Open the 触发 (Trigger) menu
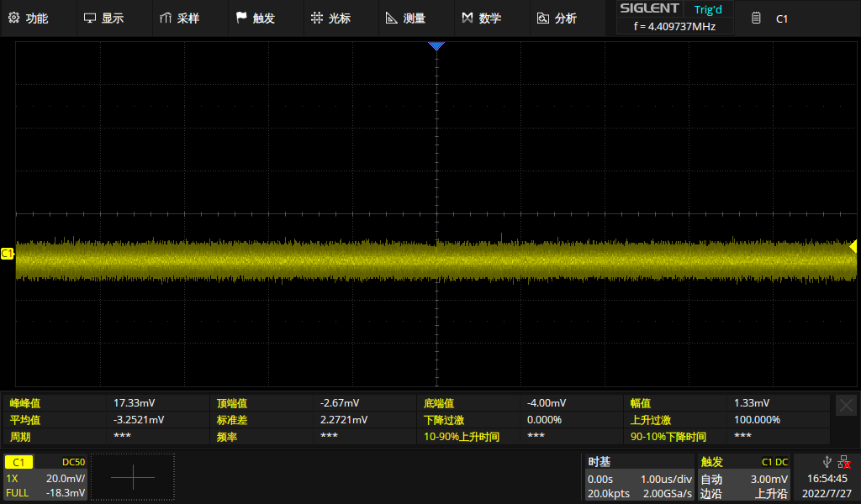This screenshot has width=861, height=504. click(256, 18)
